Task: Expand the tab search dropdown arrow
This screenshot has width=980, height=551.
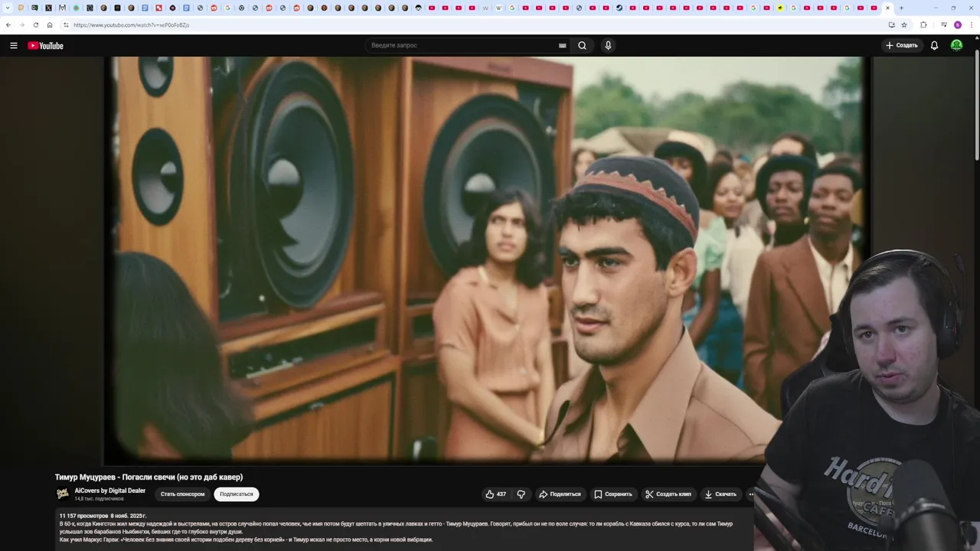Action: coord(7,8)
